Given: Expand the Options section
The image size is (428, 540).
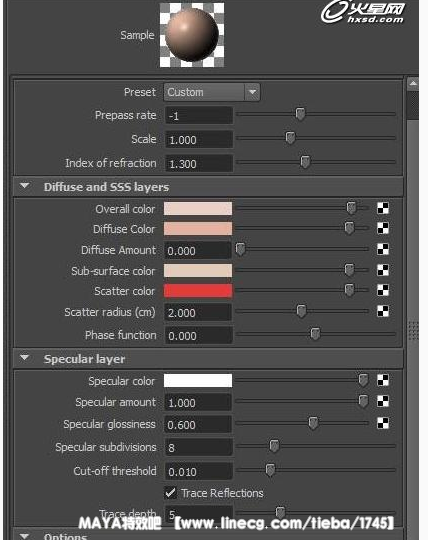Looking at the screenshot, I should click(24, 536).
